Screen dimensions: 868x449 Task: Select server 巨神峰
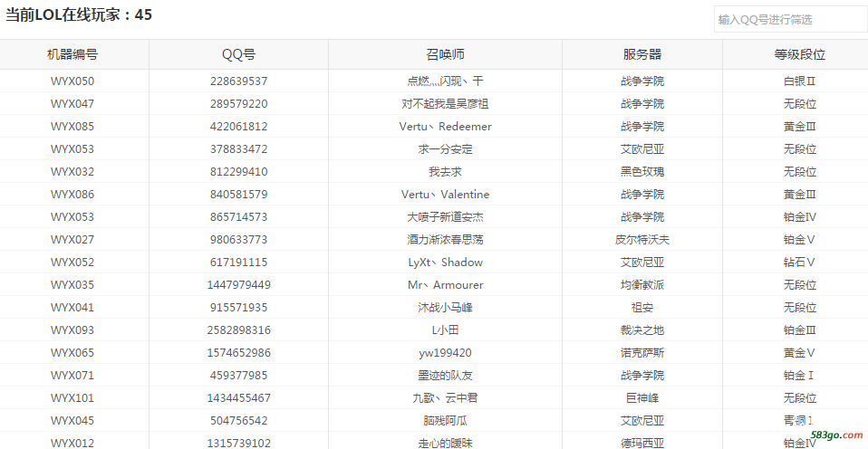pos(642,398)
